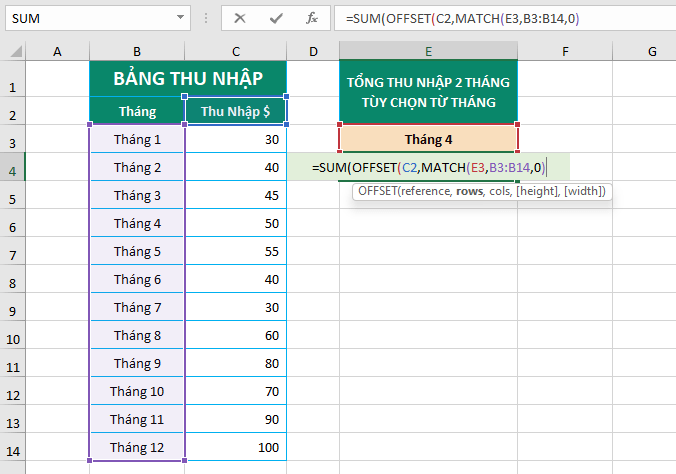The image size is (676, 474).
Task: Select cell 'Tháng 10' in column B
Action: pyautogui.click(x=137, y=391)
